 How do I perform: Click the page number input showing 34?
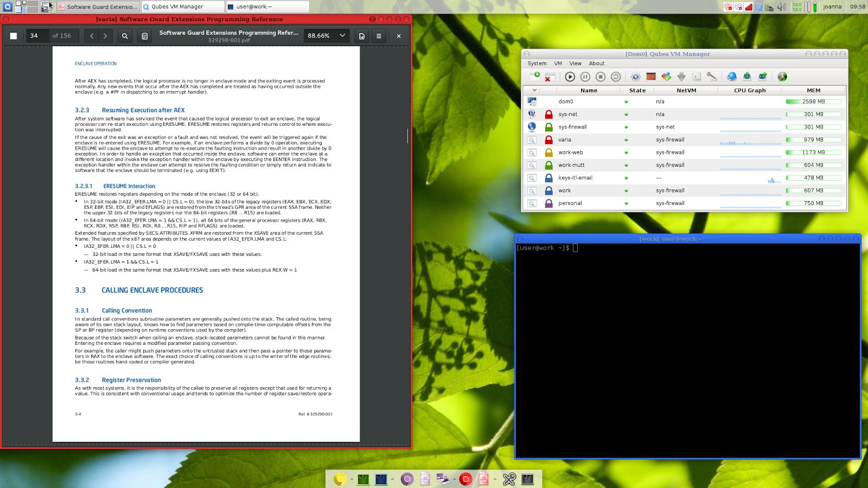[x=34, y=36]
